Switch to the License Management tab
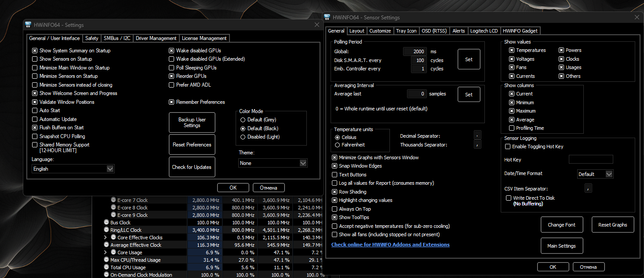 (x=204, y=38)
